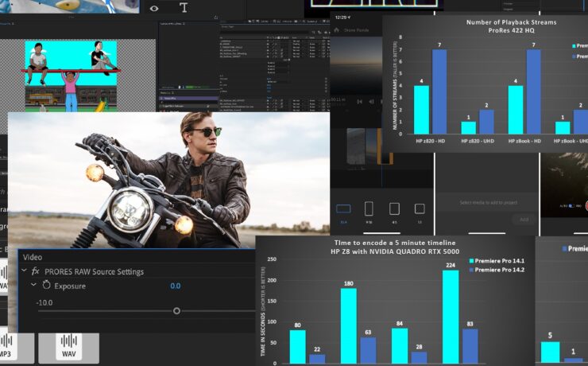The width and height of the screenshot is (588, 366).
Task: Choose the 16:9 landscape aspect ratio icon
Action: [x=343, y=208]
